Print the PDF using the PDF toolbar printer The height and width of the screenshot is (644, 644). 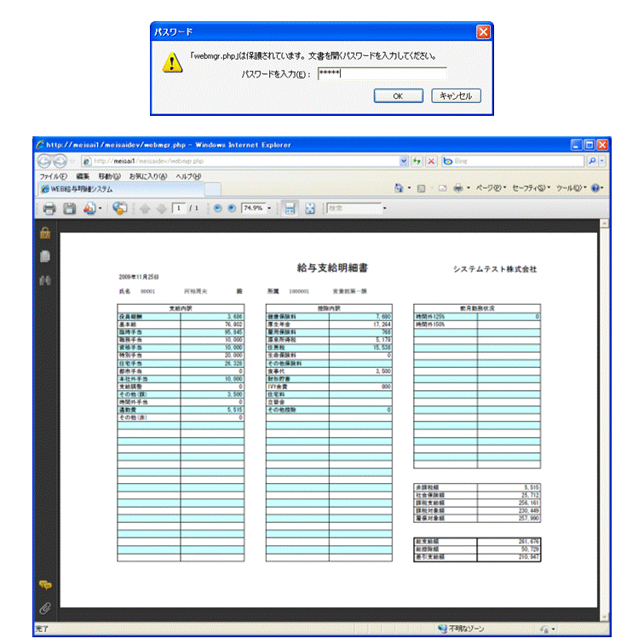49,209
